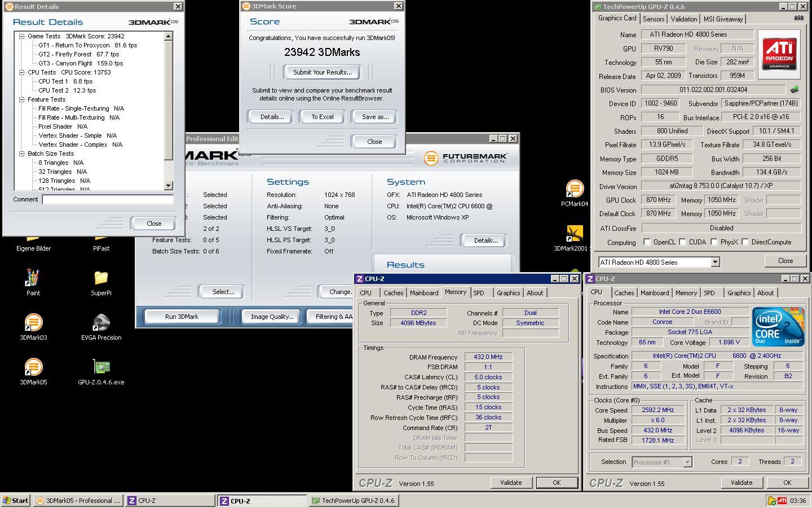Click Select... button in 3DMark05 window
812x508 pixels.
[x=223, y=292]
